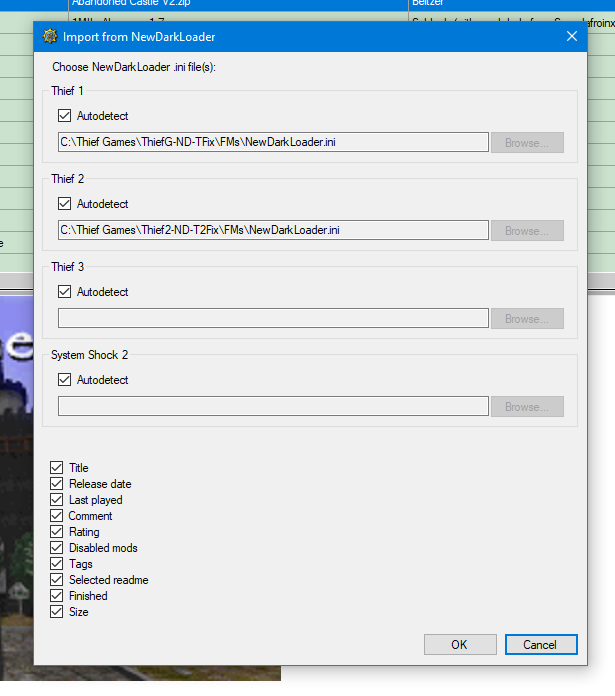Confirm the import with OK

click(460, 644)
